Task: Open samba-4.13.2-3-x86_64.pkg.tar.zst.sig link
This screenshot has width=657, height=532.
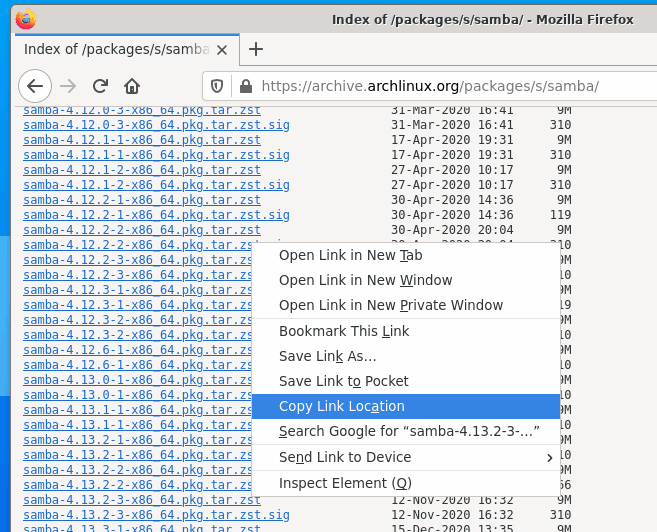Action: [156, 515]
